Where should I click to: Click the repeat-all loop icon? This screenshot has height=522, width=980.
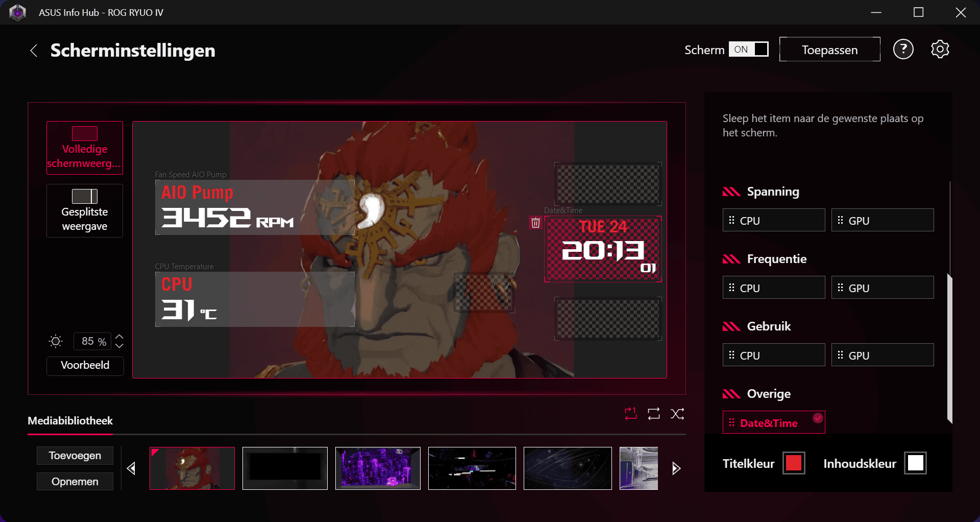click(x=654, y=414)
